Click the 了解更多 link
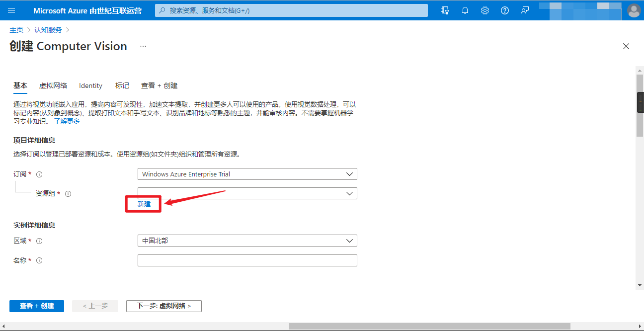Screen dimensions: 644x331 tap(67, 121)
